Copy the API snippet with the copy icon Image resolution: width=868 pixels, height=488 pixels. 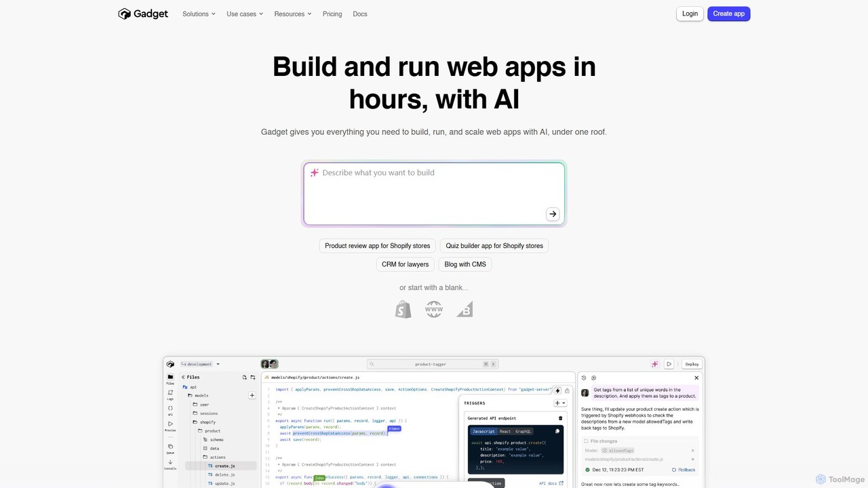point(557,431)
